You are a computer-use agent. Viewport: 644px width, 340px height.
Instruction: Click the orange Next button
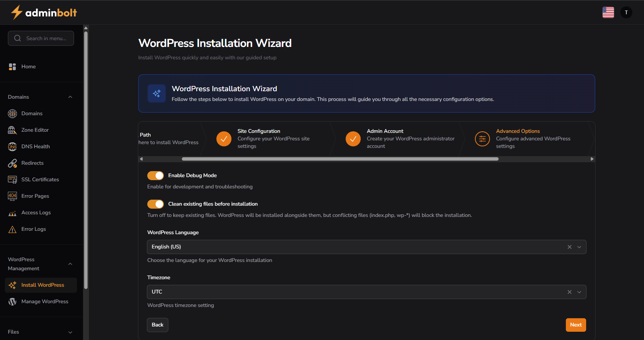tap(576, 325)
